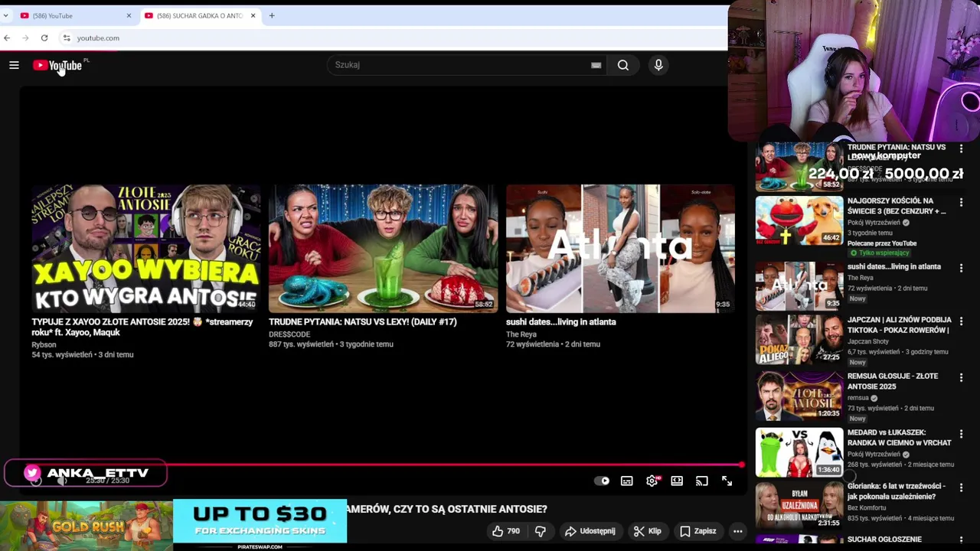Image resolution: width=980 pixels, height=551 pixels.
Task: Reload the page
Action: [x=44, y=37]
